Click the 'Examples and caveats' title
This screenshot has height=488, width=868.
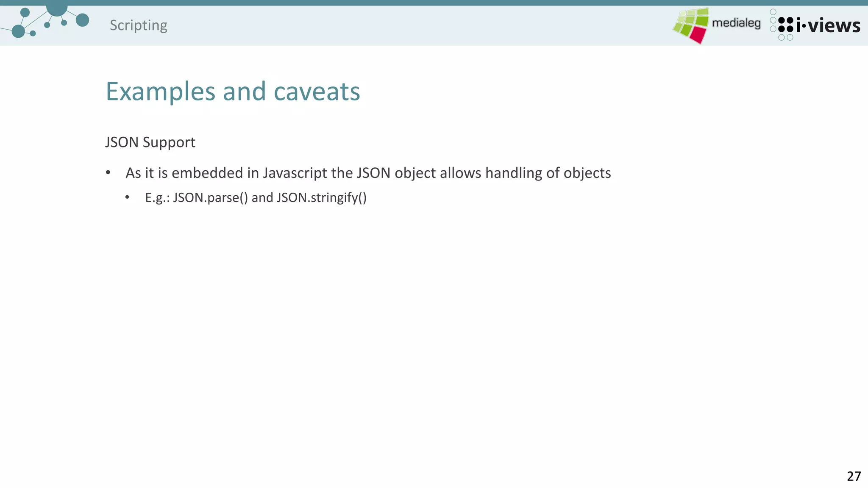point(233,91)
